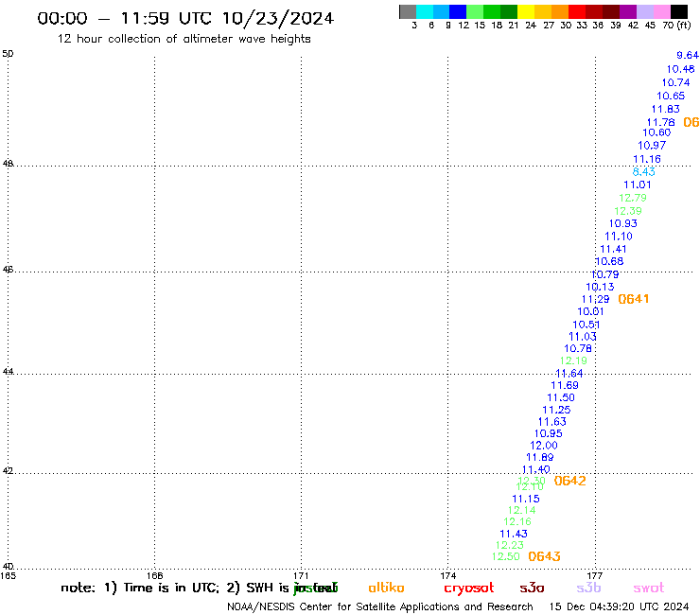This screenshot has height=615, width=700.
Task: Click the s3a satellite legend label
Action: point(532,588)
